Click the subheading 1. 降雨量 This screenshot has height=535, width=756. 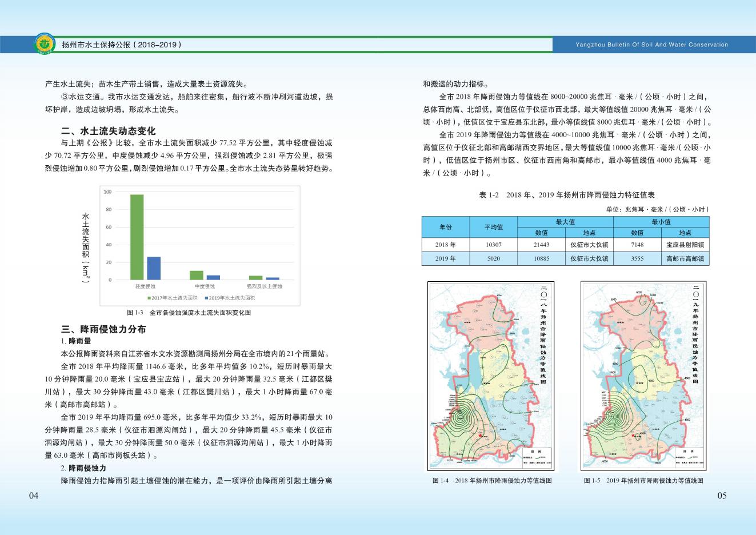click(76, 342)
